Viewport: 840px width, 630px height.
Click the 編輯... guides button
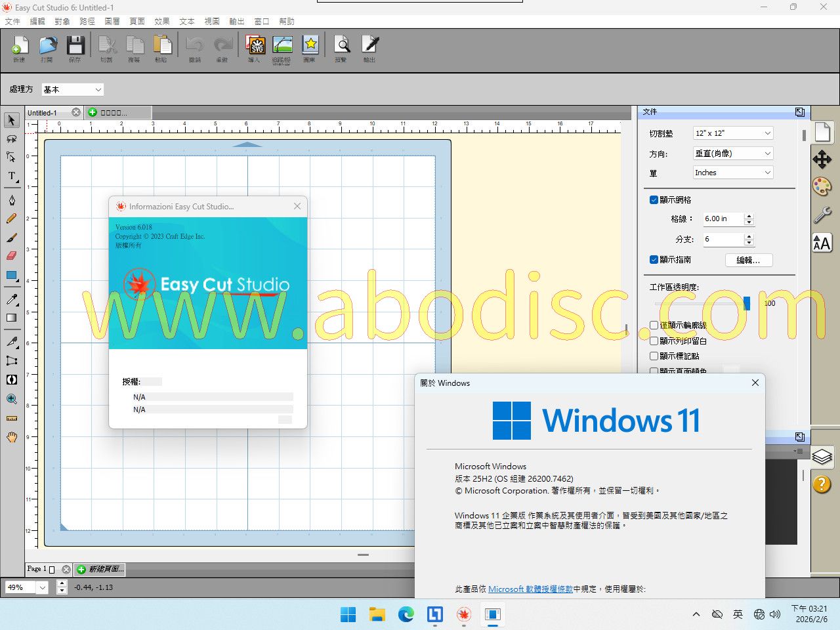[749, 261]
